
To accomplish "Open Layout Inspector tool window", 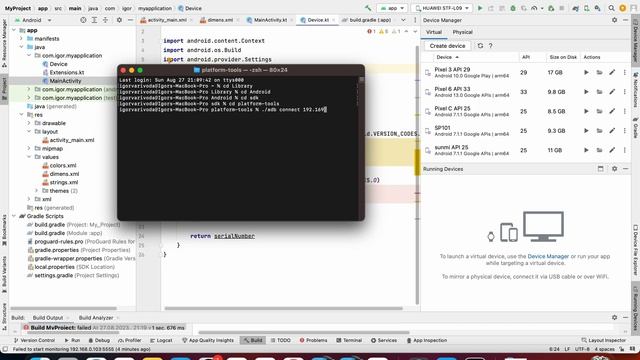I will [x=603, y=340].
